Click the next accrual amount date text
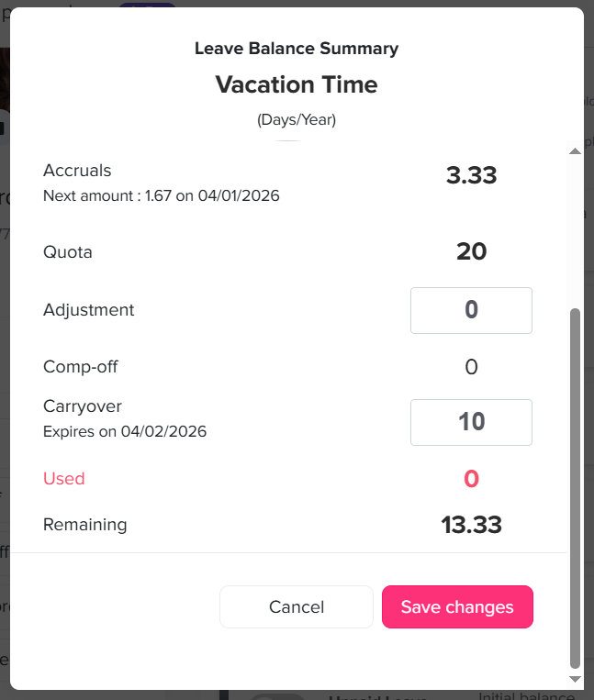 [162, 195]
